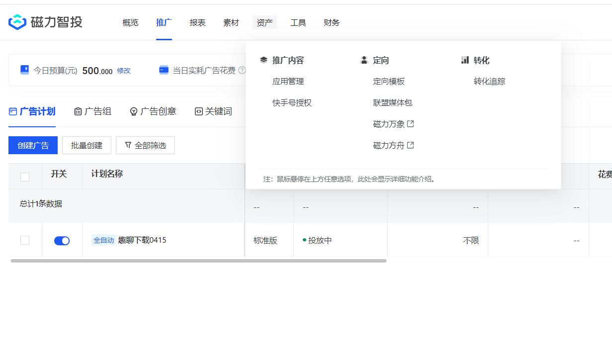Click the plan name 趣聊下载0415
The height and width of the screenshot is (364, 612).
(142, 240)
